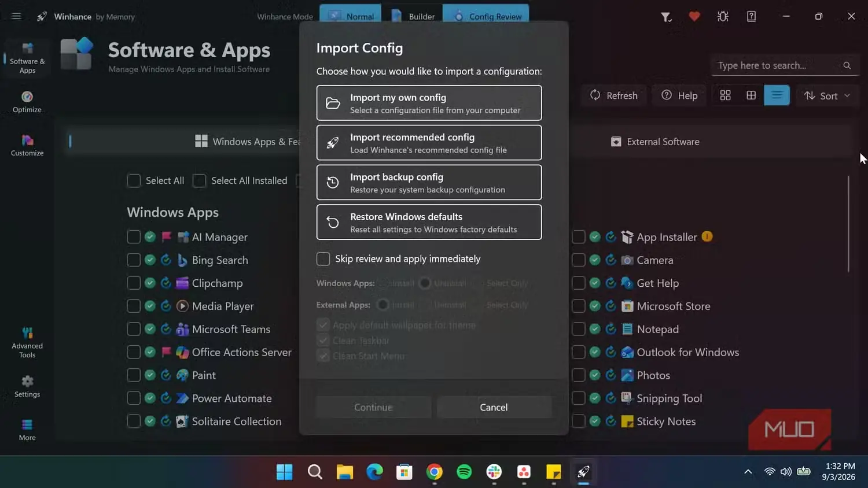
Task: Choose Import backup config
Action: (429, 183)
